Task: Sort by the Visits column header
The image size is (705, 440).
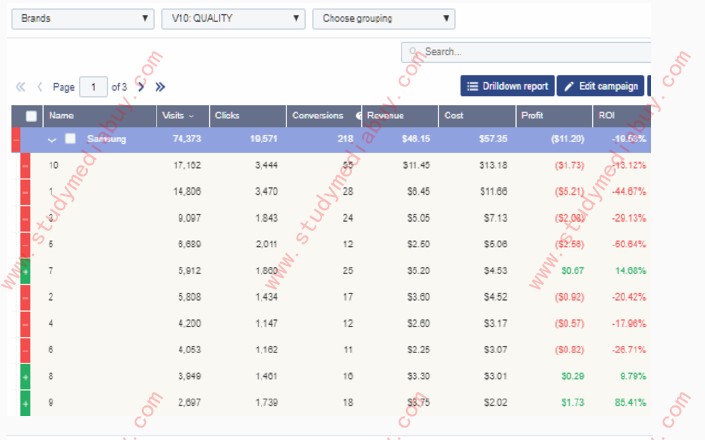Action: [183, 116]
